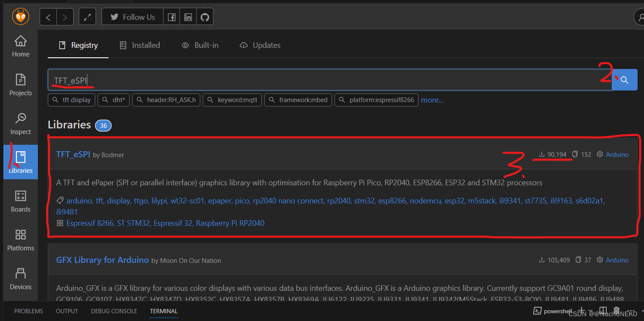Switch to the TERMINAL panel tab

pyautogui.click(x=164, y=311)
